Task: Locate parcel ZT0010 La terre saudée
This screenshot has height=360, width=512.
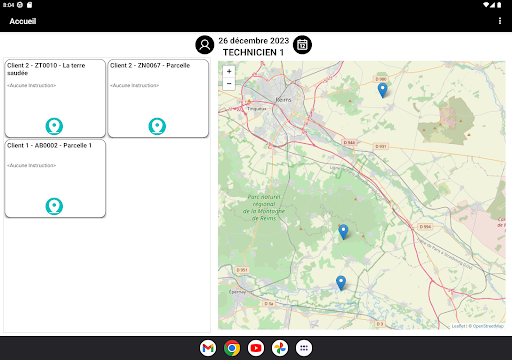Action: point(54,126)
